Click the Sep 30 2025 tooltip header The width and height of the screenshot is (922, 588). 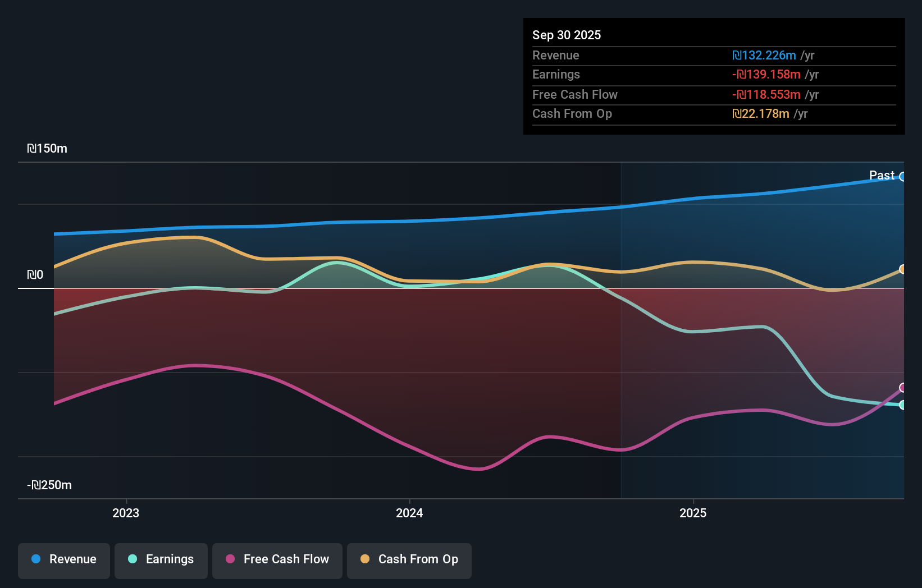point(567,35)
